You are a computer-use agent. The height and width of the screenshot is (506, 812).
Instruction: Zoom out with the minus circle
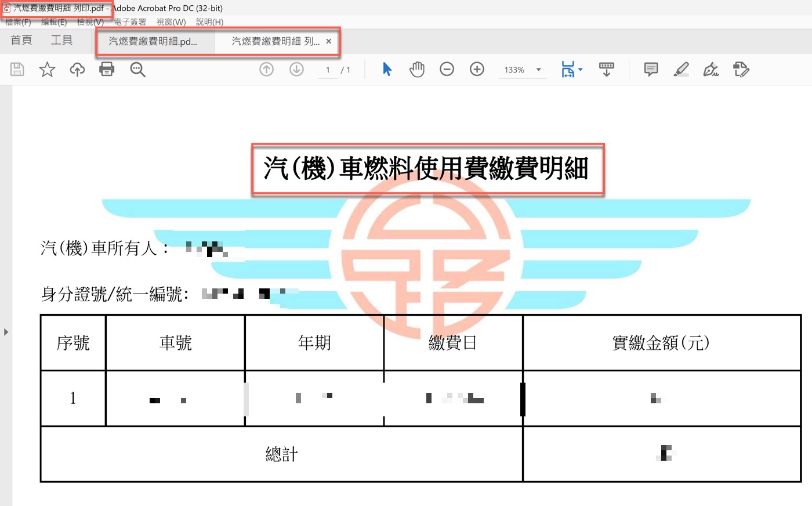click(447, 70)
